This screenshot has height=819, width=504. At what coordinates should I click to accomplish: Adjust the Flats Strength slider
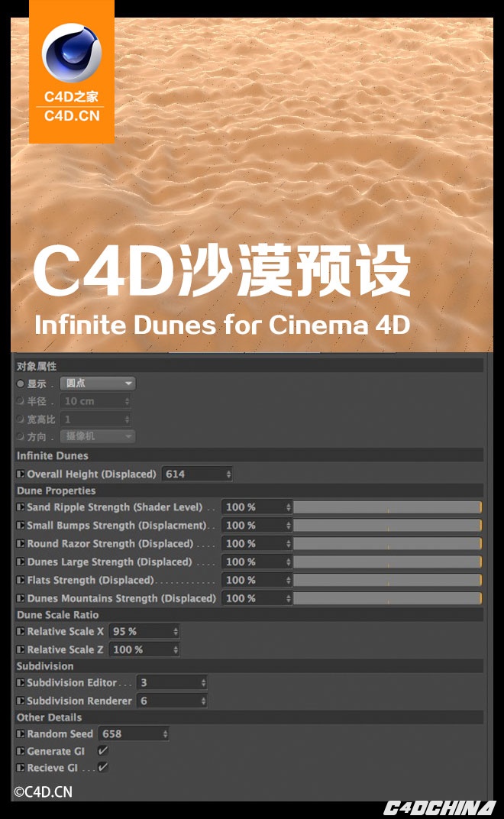(x=387, y=580)
